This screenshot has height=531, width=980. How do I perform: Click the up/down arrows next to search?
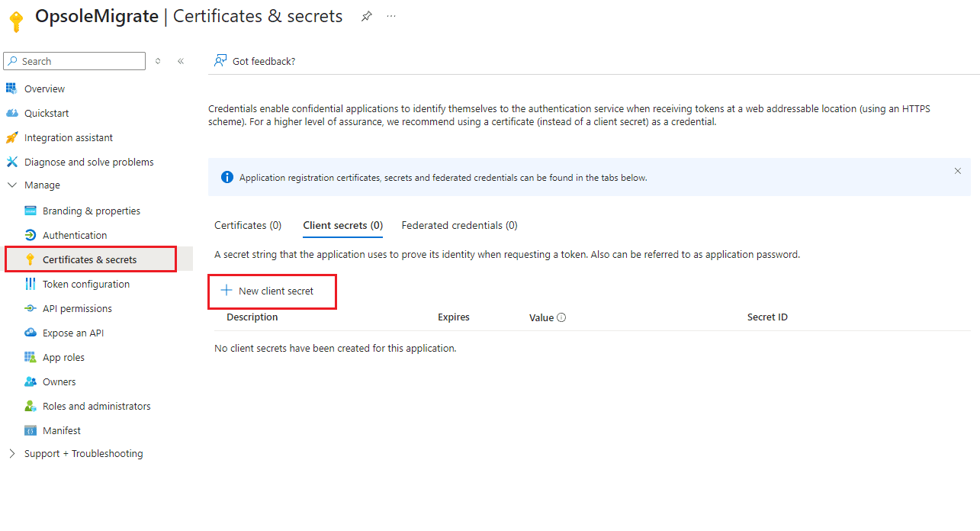click(158, 61)
